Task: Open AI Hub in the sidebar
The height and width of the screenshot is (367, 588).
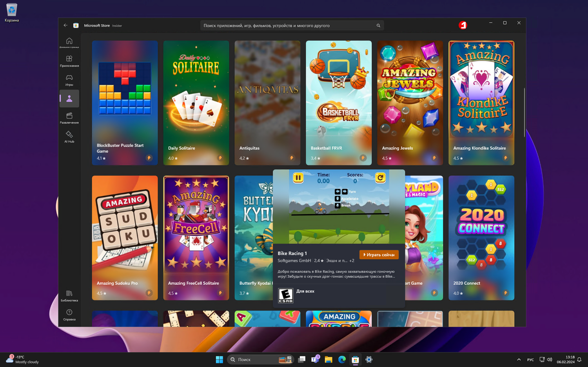Action: 69,137
